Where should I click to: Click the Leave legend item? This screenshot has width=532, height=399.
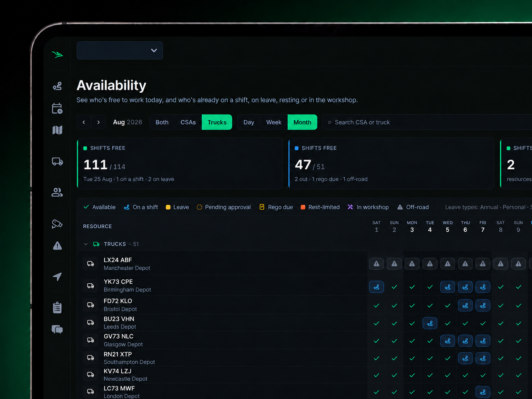point(177,207)
